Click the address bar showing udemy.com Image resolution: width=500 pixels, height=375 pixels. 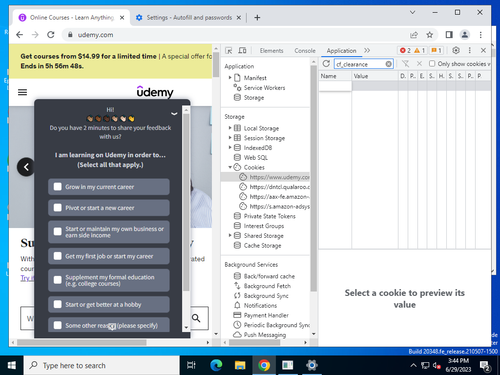point(233,35)
